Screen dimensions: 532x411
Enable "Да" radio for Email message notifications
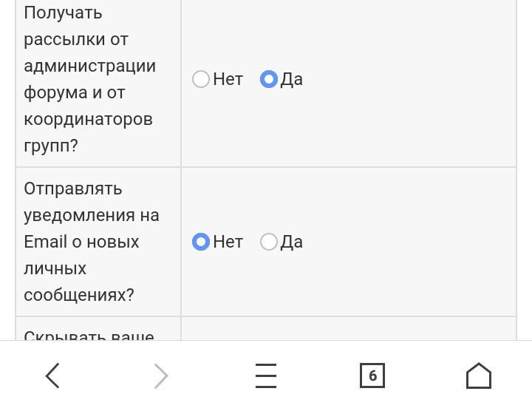(269, 242)
